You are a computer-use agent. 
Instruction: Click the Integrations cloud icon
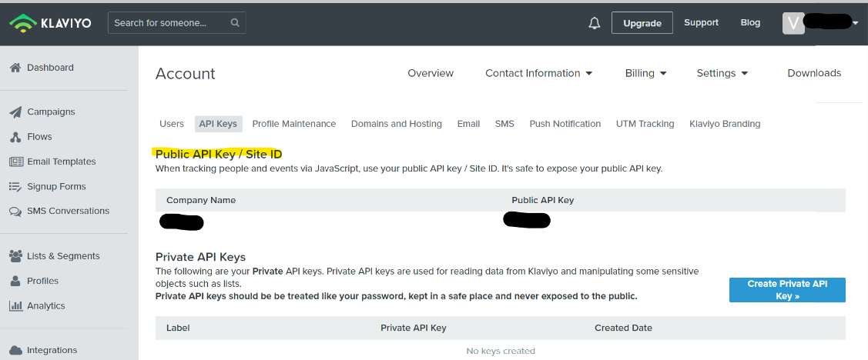(15, 350)
